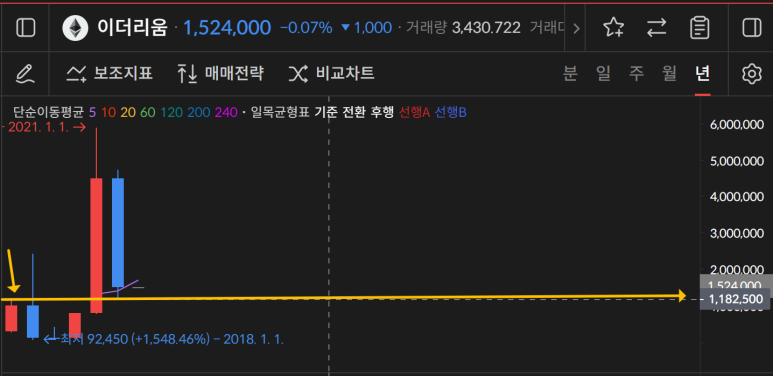Switch to 월 monthly timeframe
Viewport: 773px width, 376px height.
coord(669,74)
